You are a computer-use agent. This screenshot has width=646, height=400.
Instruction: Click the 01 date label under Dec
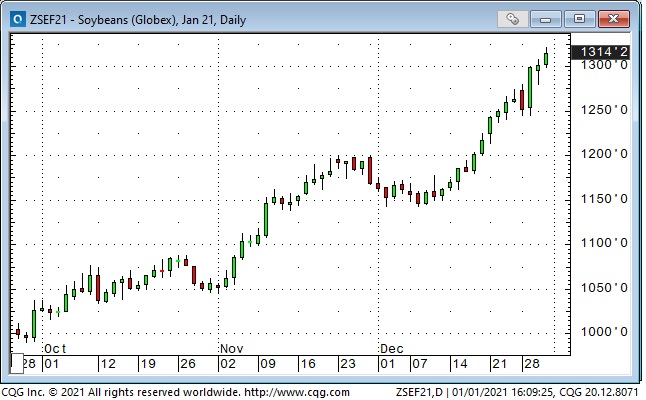[x=388, y=364]
